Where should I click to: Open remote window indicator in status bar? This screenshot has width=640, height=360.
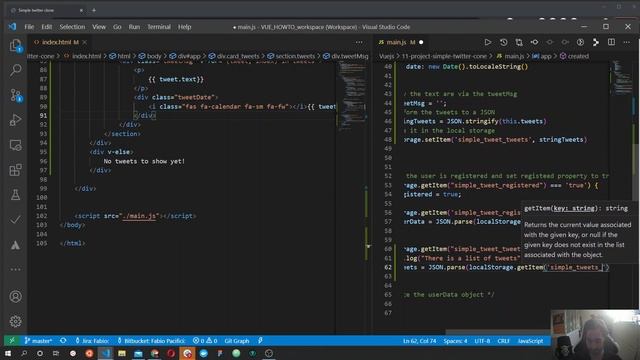(12, 341)
